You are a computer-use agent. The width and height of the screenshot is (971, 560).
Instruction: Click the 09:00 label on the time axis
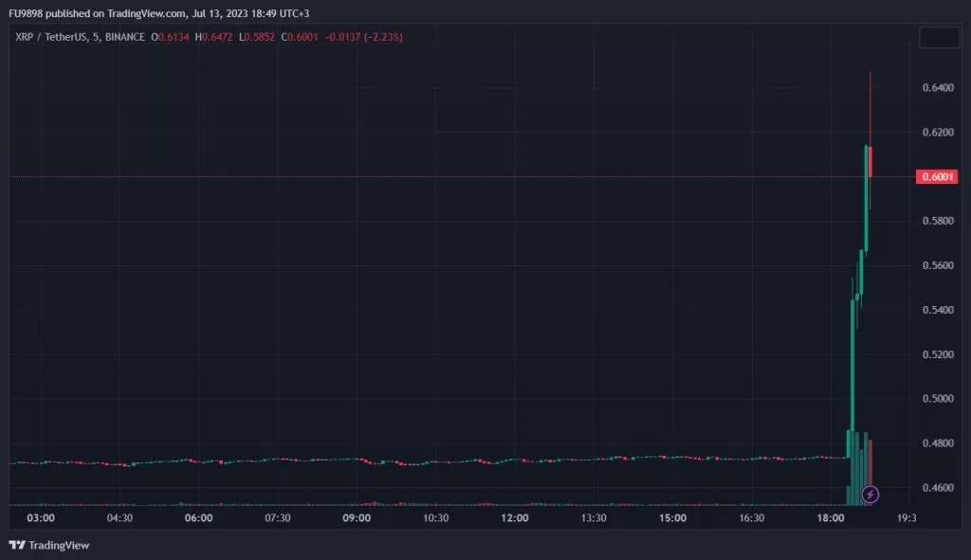pyautogui.click(x=357, y=518)
